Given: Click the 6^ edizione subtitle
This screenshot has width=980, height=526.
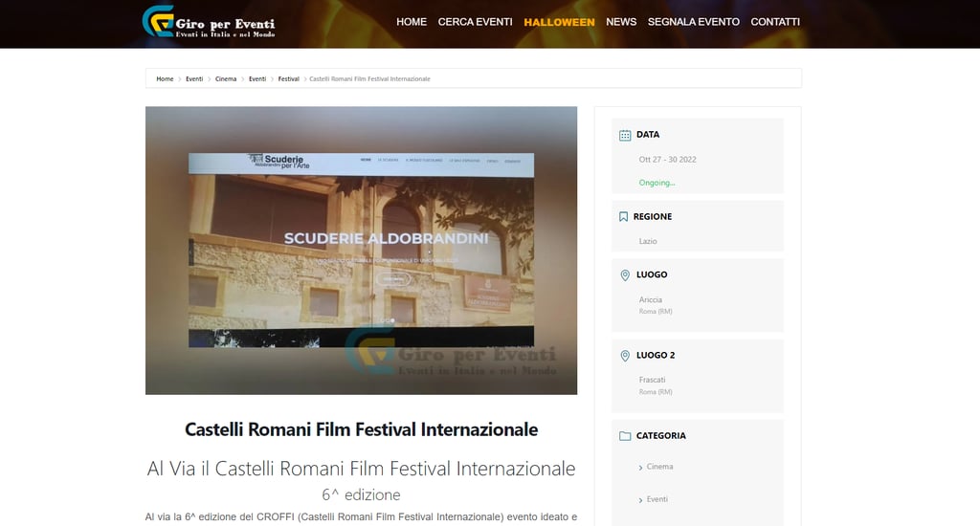Looking at the screenshot, I should click(361, 494).
